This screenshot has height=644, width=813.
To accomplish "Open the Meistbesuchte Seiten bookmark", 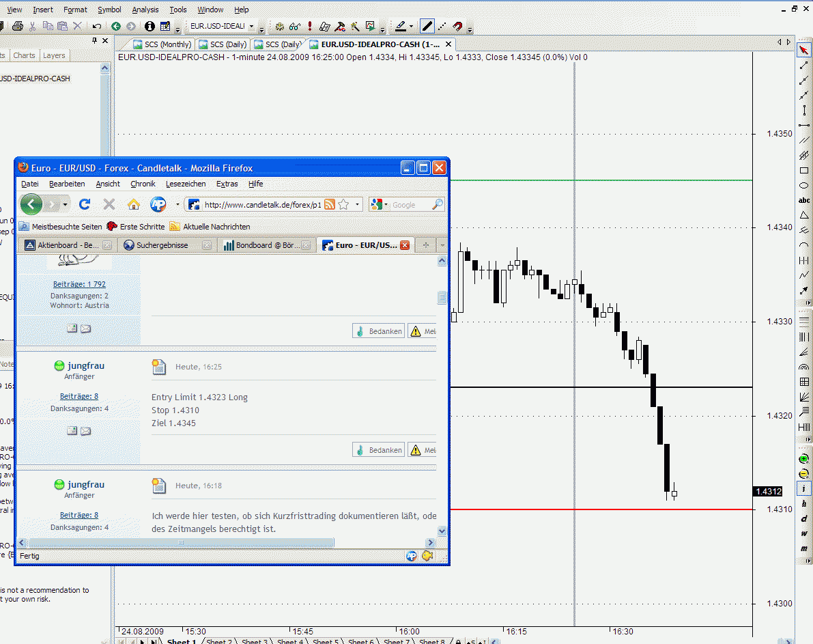I will click(x=61, y=226).
